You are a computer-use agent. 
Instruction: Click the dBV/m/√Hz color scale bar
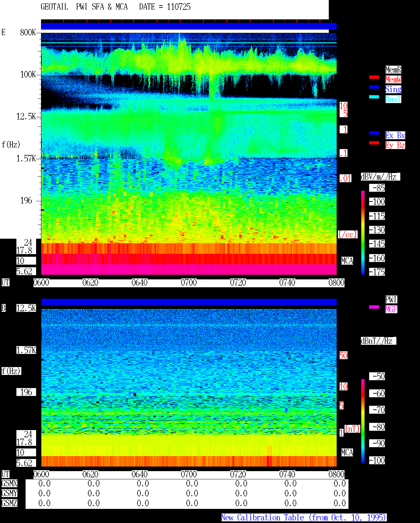click(x=363, y=232)
